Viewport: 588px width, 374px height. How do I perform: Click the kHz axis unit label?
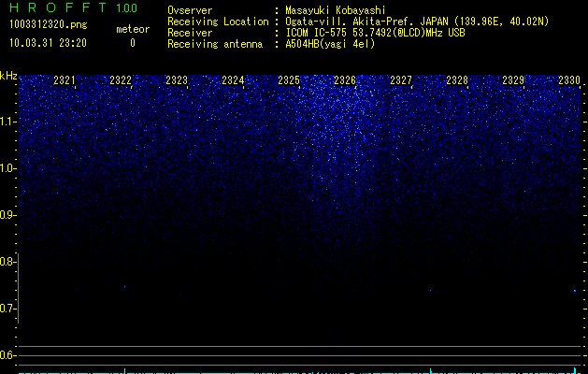coord(8,76)
